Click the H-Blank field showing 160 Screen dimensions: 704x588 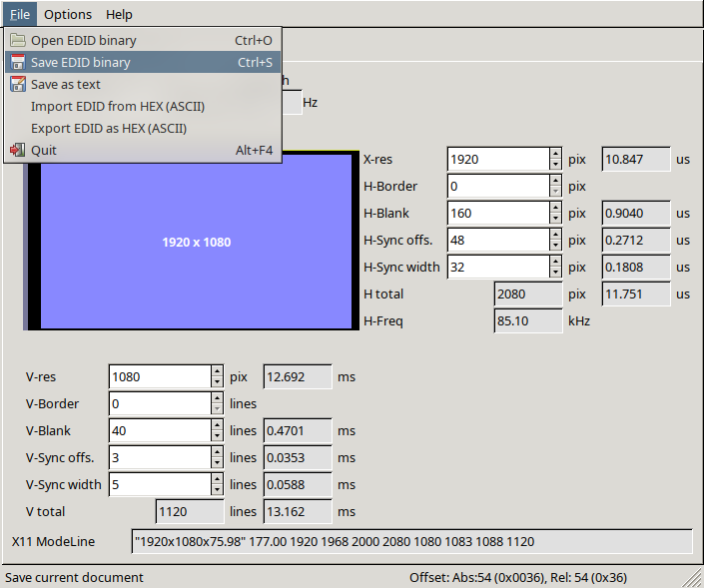coord(498,214)
